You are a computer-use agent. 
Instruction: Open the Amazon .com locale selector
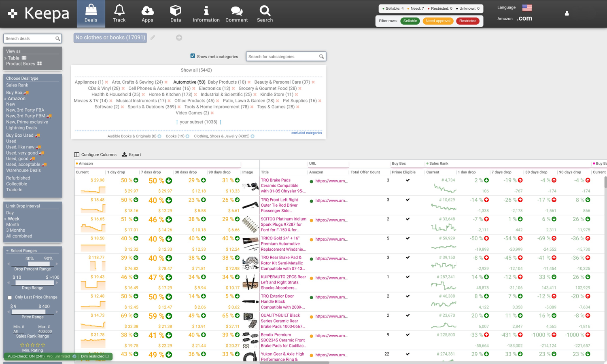point(524,19)
